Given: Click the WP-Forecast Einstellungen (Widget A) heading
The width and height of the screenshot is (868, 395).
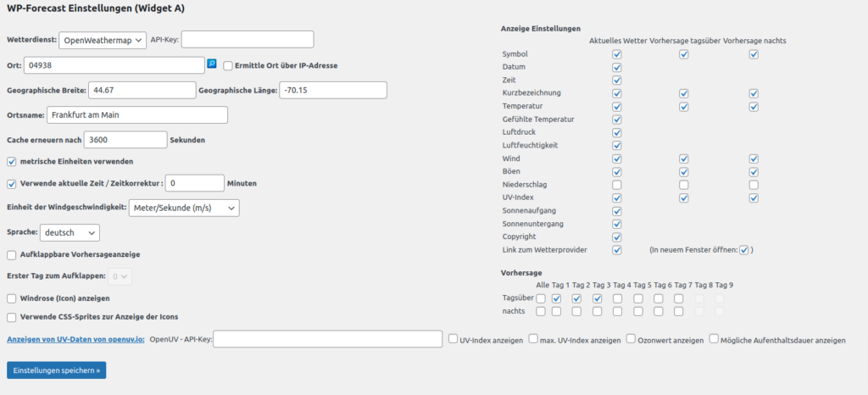Looking at the screenshot, I should pos(96,9).
